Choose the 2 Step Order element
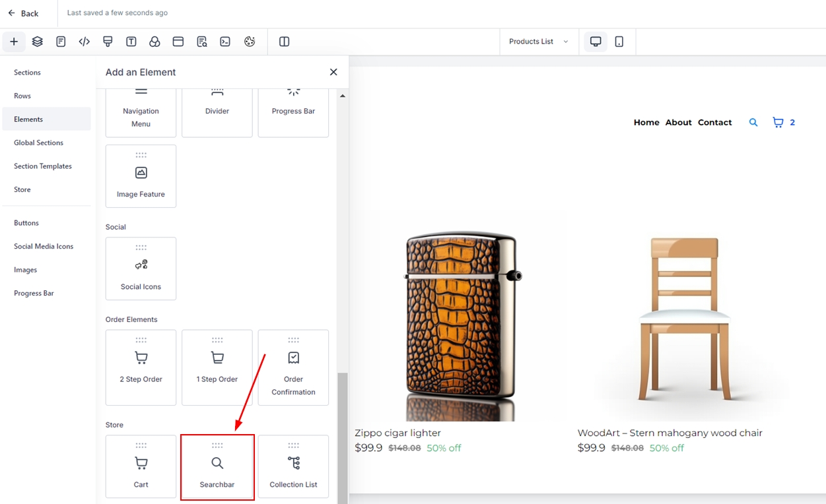Screen dimensions: 826x504 click(141, 367)
